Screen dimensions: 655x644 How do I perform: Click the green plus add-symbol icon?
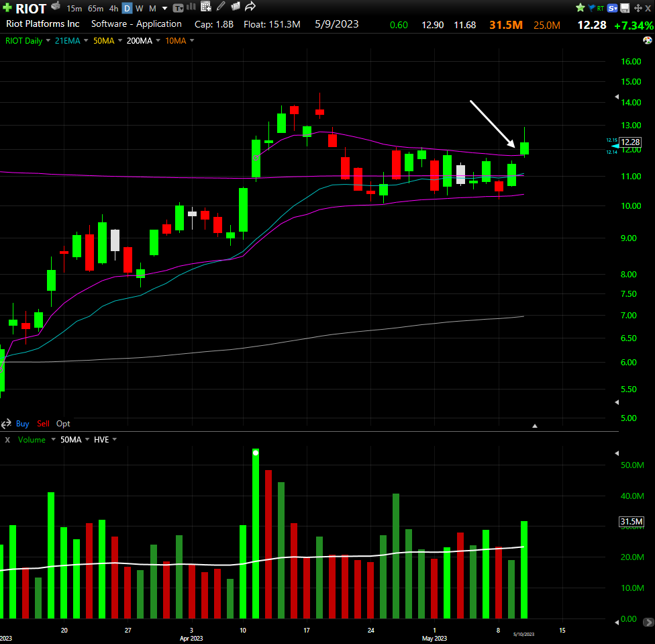click(7, 7)
